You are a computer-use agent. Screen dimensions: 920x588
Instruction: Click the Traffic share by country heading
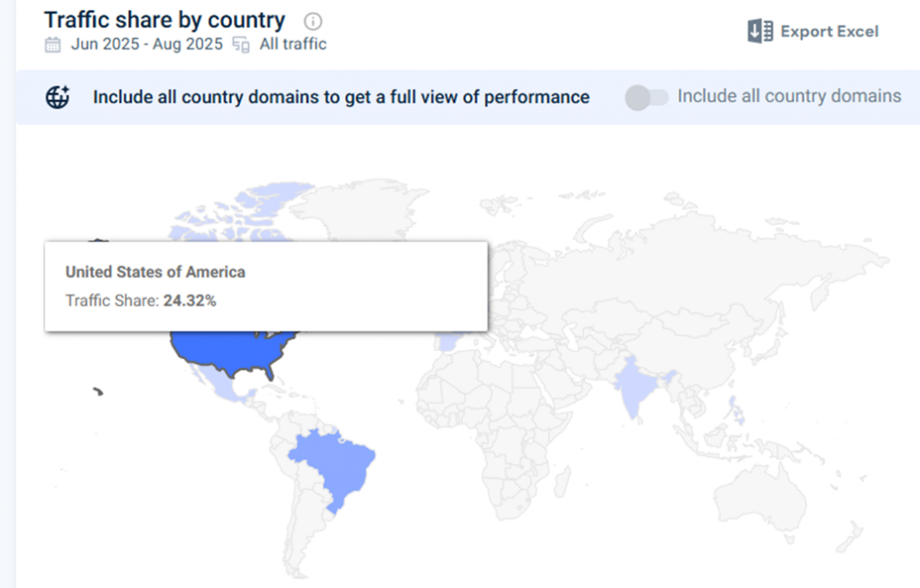(x=164, y=20)
